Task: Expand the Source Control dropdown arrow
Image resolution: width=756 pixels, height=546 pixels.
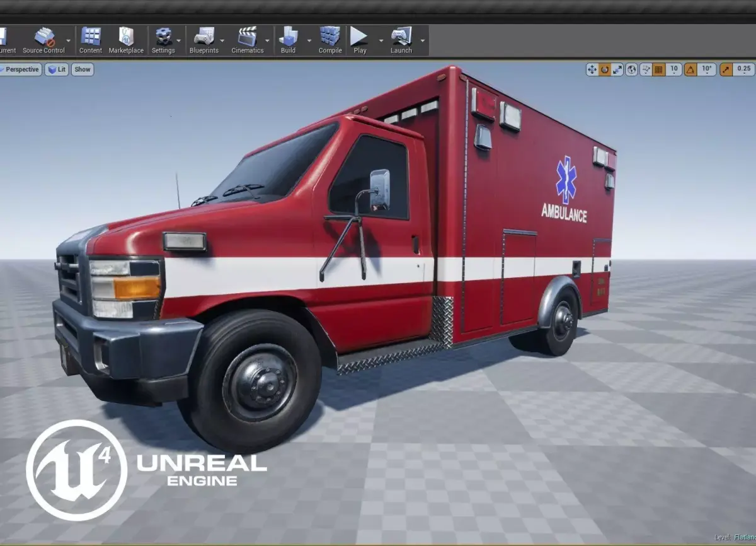Action: pyautogui.click(x=69, y=40)
